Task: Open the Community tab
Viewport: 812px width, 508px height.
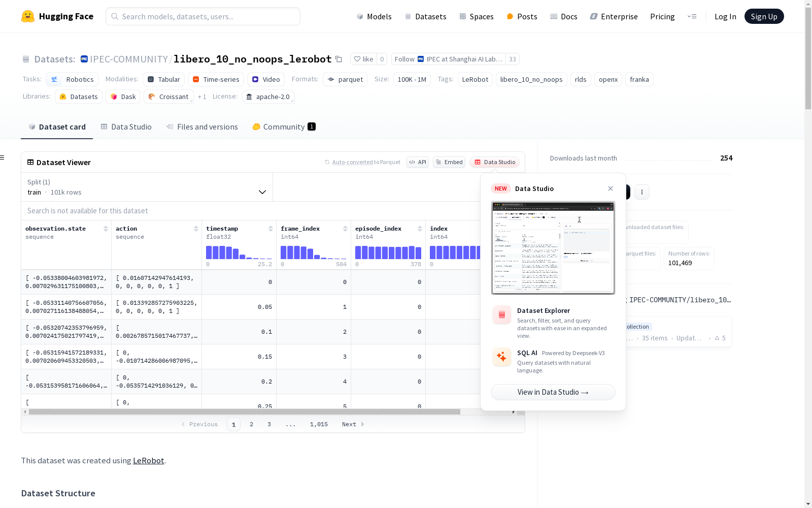Action: pyautogui.click(x=284, y=127)
